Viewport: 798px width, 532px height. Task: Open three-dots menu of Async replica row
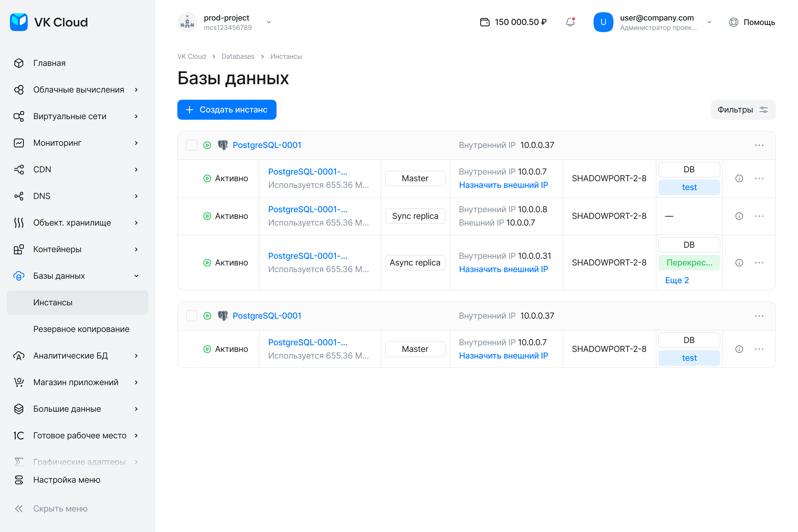coord(759,263)
